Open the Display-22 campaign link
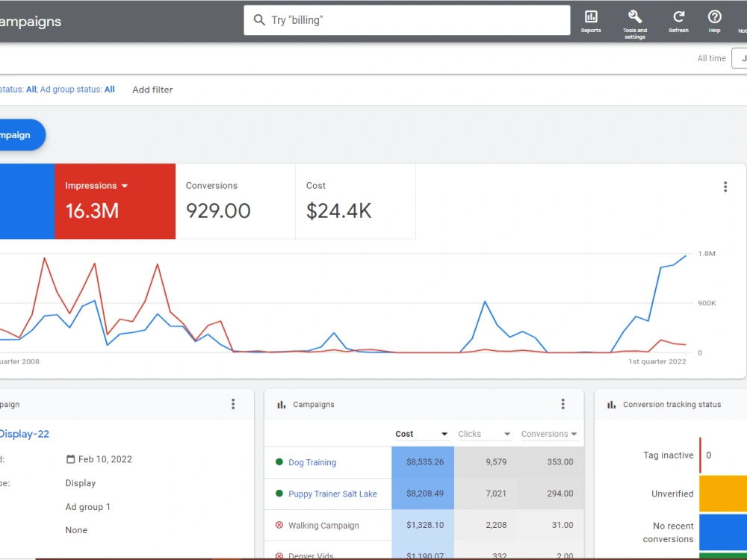The height and width of the screenshot is (560, 747). (25, 434)
